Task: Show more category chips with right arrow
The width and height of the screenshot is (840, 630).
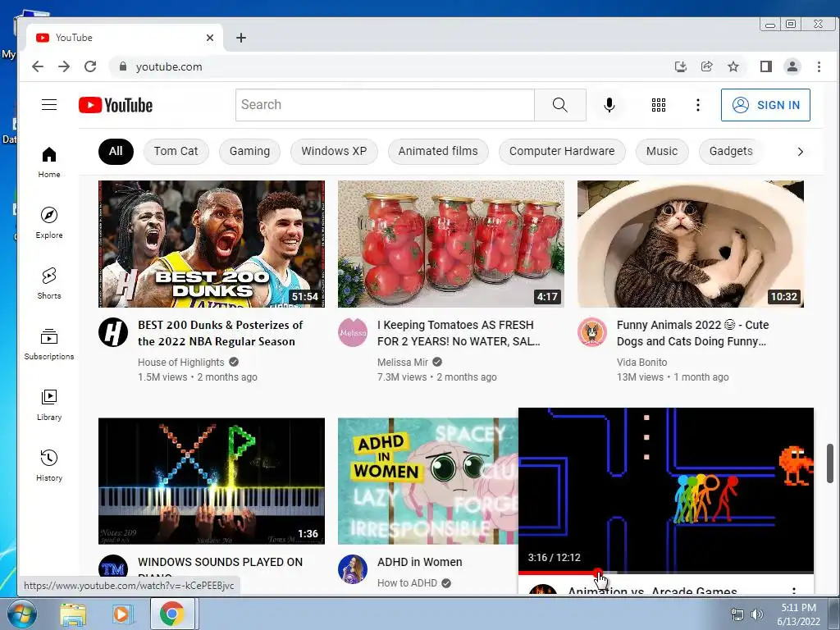Action: click(801, 152)
